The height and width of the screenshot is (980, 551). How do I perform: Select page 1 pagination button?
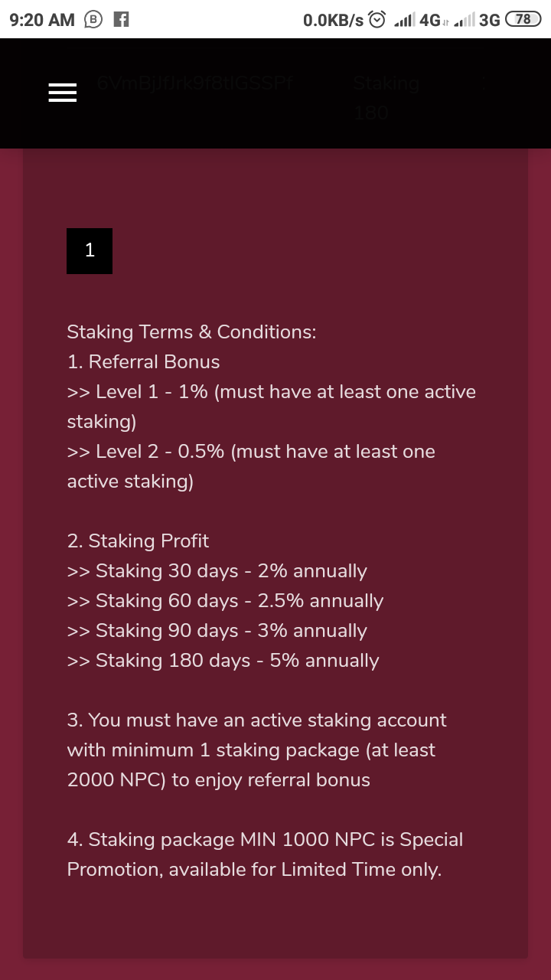pos(90,250)
